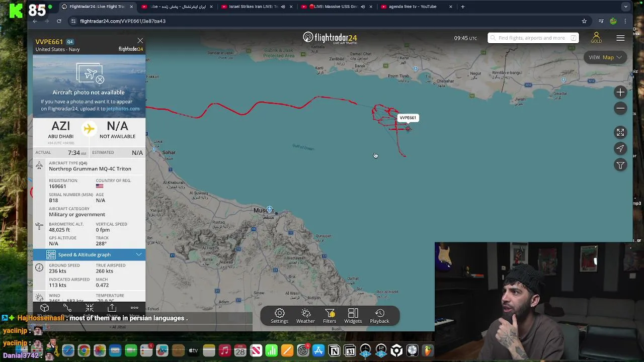Click the AZI Abu Dhabi origin
Screen dimensions: 644x362
[60, 130]
